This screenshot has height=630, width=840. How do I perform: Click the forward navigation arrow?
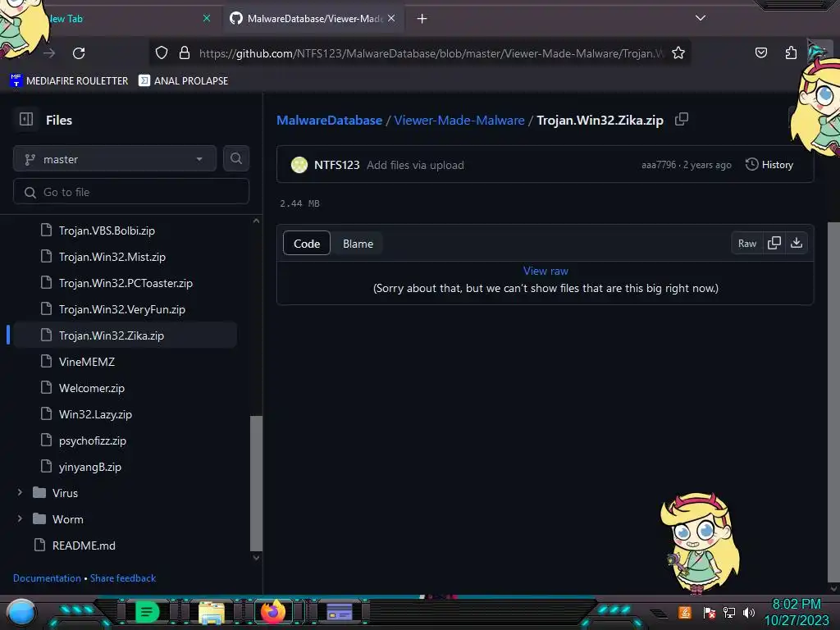click(x=49, y=53)
